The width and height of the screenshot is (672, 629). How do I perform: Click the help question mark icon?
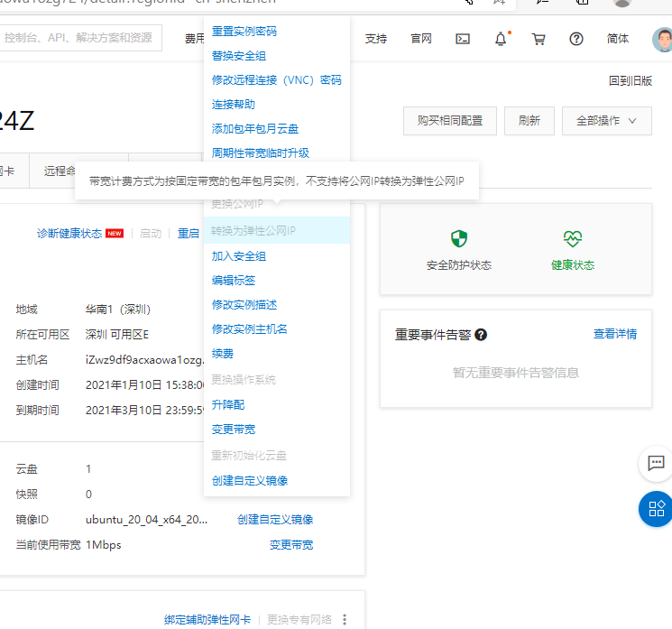coord(576,39)
